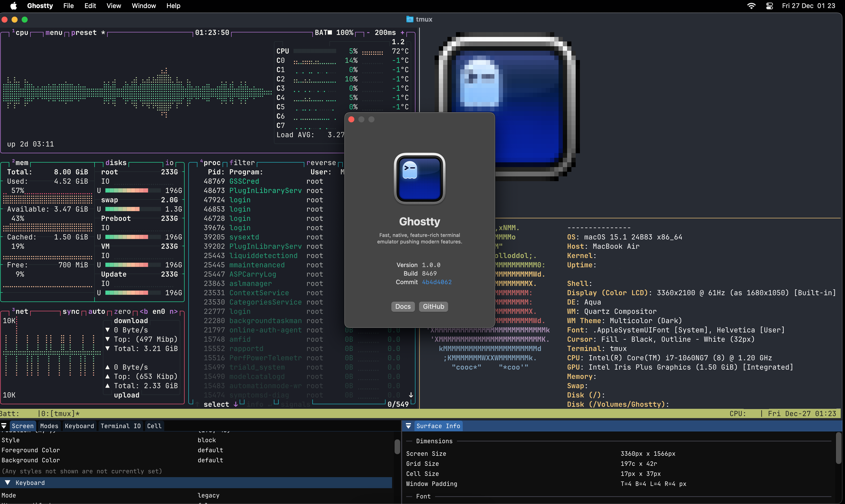
Task: Collapse the Keyboard section header
Action: coord(196,483)
